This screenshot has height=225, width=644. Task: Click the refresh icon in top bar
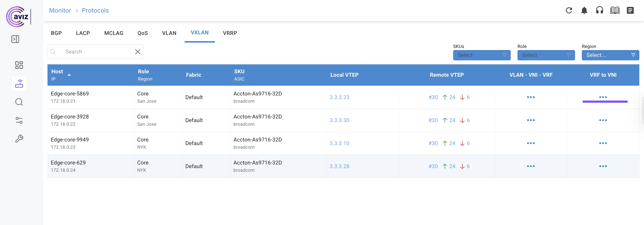(x=569, y=10)
